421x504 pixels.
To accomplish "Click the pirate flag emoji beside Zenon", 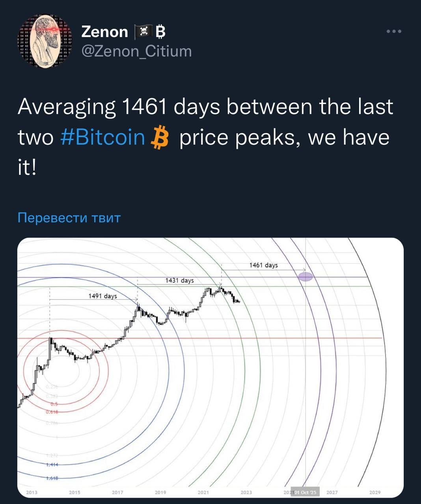I will pyautogui.click(x=142, y=31).
